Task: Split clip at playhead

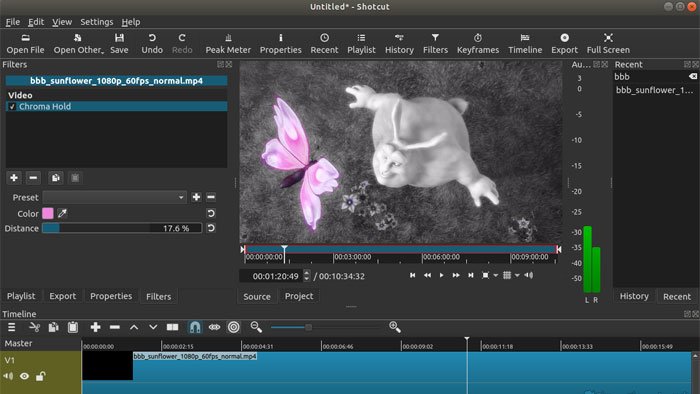Action: pyautogui.click(x=172, y=327)
